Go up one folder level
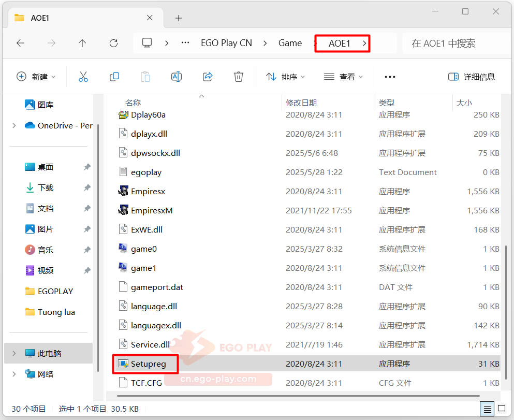 82,44
